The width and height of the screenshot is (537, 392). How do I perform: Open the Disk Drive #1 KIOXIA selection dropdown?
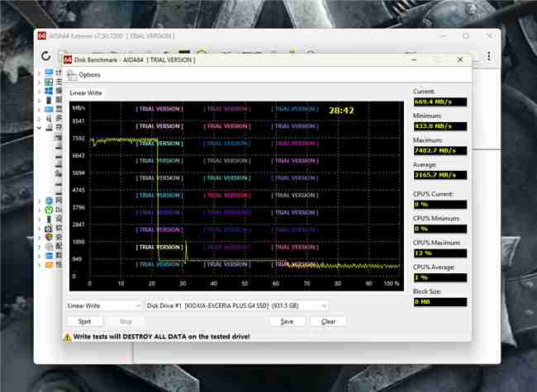224,305
